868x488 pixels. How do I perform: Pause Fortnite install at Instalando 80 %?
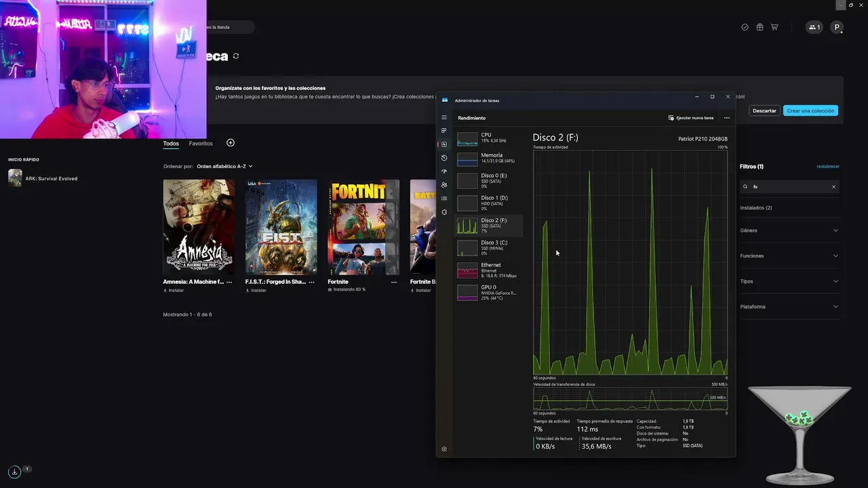coord(347,289)
